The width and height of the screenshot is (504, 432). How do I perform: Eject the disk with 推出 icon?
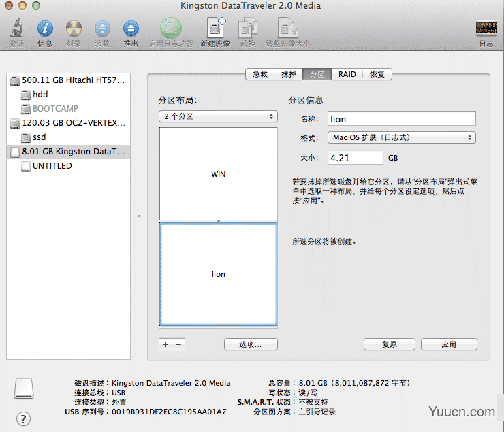131,29
